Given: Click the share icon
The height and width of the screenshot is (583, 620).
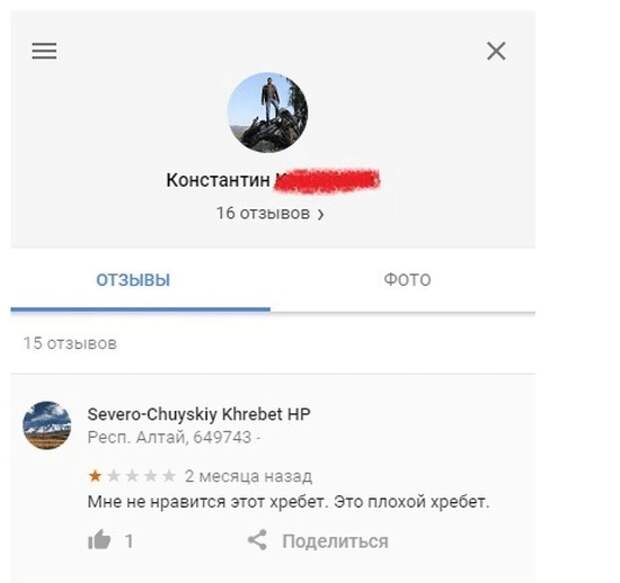Looking at the screenshot, I should (x=257, y=540).
